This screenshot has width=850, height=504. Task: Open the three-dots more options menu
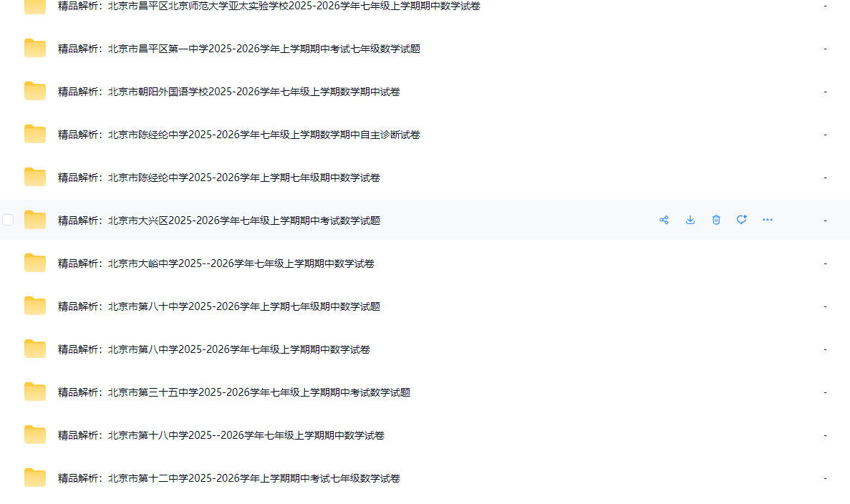768,220
